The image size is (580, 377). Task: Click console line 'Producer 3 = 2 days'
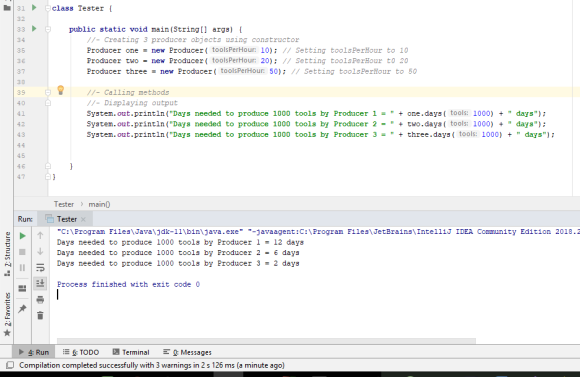pyautogui.click(x=178, y=263)
